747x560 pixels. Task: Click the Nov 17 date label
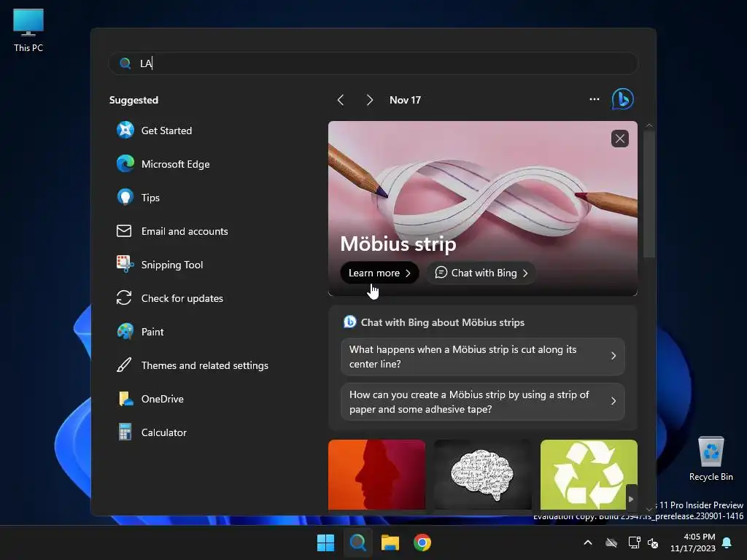405,100
